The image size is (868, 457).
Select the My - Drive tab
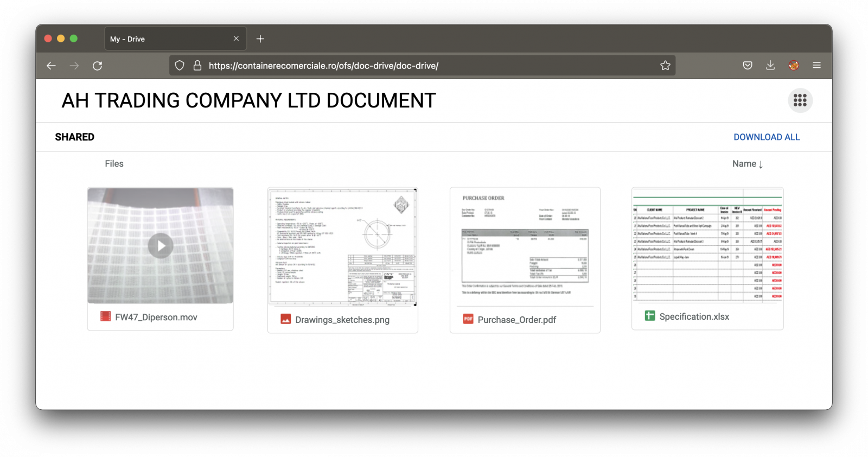[x=168, y=39]
